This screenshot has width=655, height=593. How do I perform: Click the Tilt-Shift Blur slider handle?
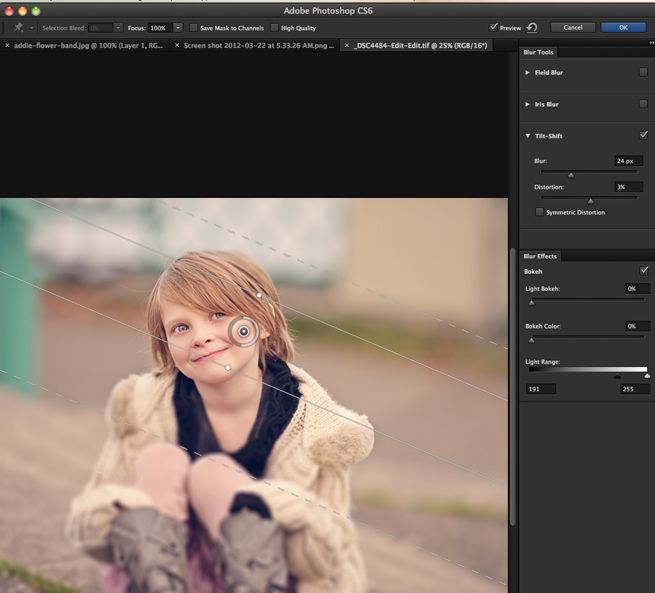(x=571, y=175)
